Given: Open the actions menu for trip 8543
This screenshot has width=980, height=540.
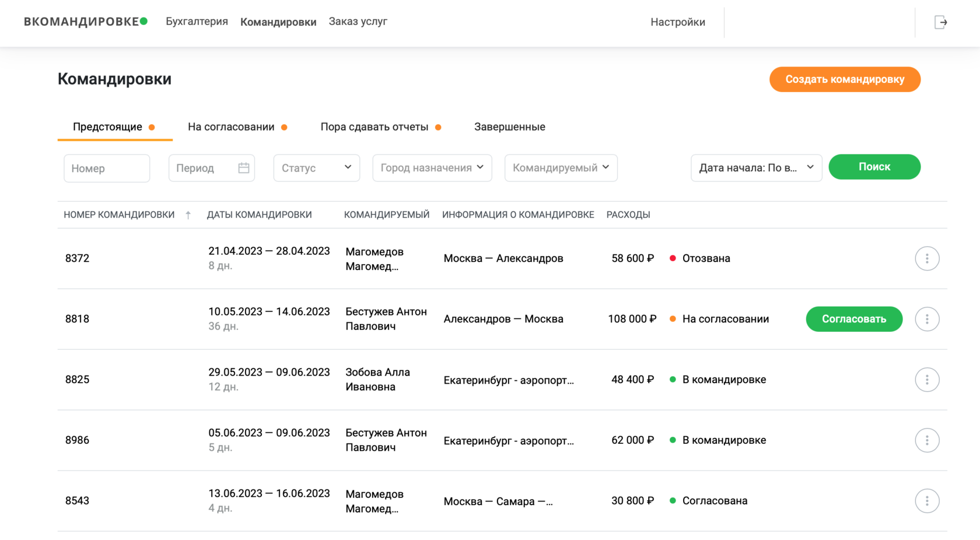Looking at the screenshot, I should coord(927,501).
